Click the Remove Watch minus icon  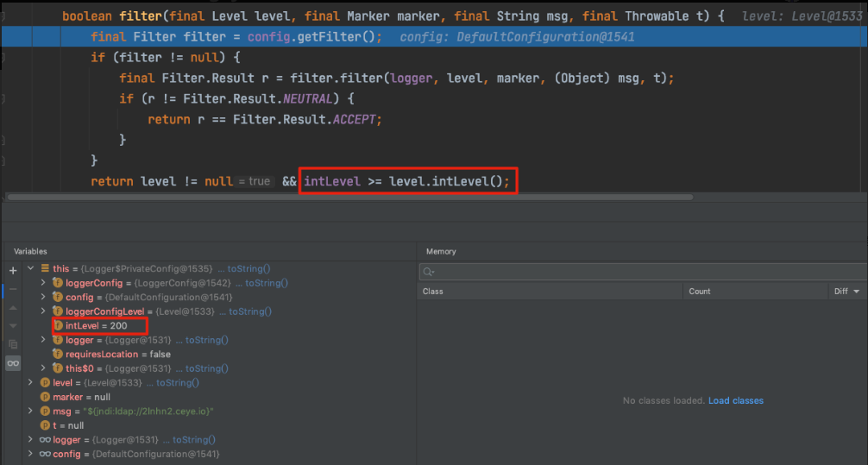click(13, 289)
